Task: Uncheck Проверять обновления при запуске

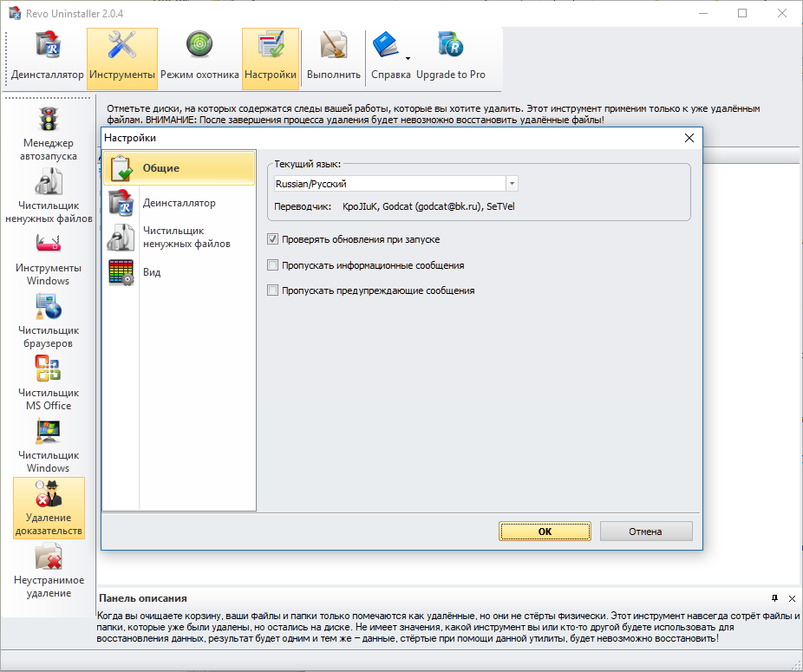Action: pos(273,239)
